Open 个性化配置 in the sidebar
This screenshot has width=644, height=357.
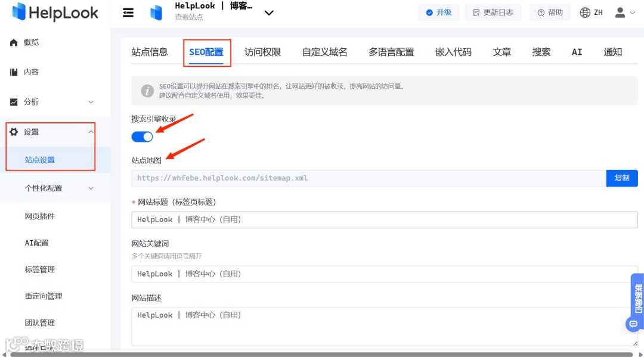pos(44,188)
